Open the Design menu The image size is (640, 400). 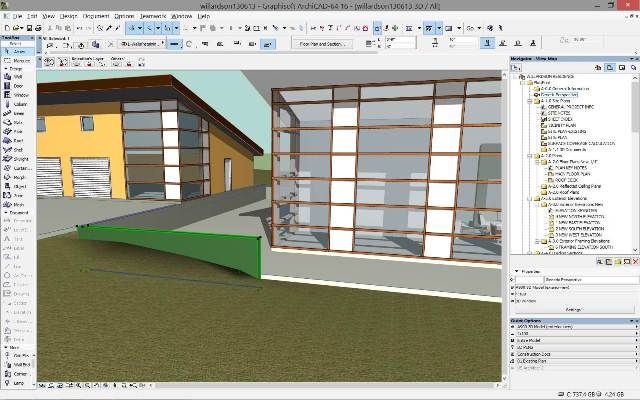68,16
